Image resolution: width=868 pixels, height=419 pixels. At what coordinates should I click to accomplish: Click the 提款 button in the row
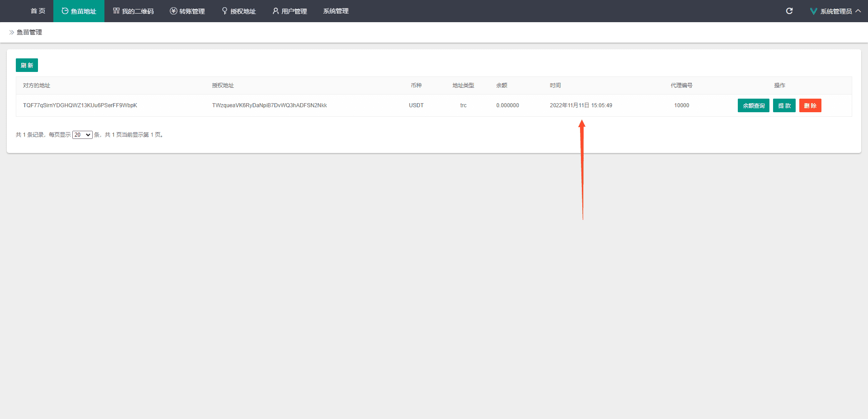click(784, 105)
